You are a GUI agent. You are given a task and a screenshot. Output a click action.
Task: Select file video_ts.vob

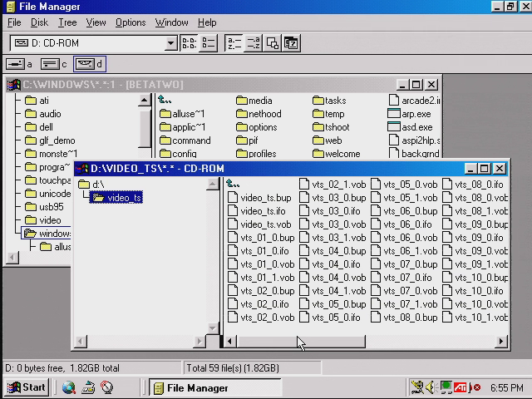[x=259, y=224]
